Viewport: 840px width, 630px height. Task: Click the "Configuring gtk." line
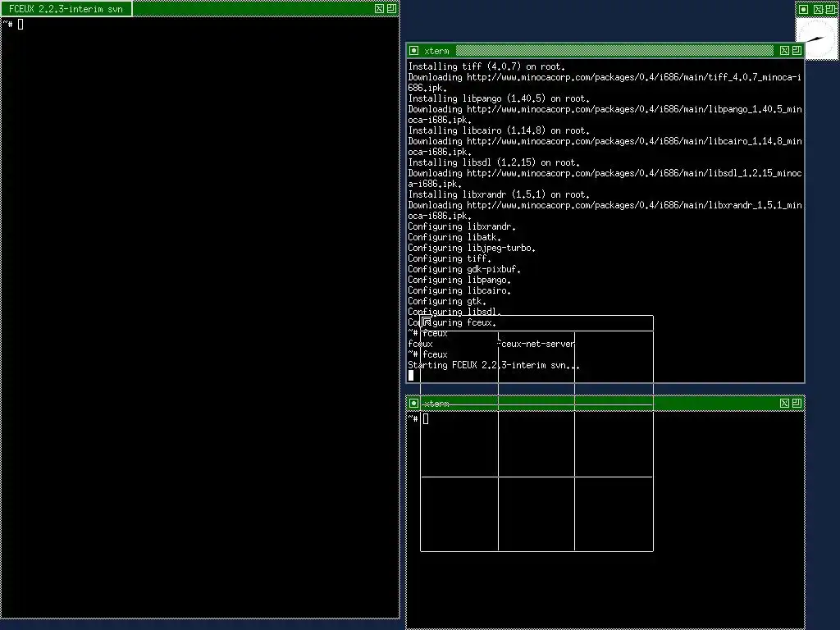[447, 301]
